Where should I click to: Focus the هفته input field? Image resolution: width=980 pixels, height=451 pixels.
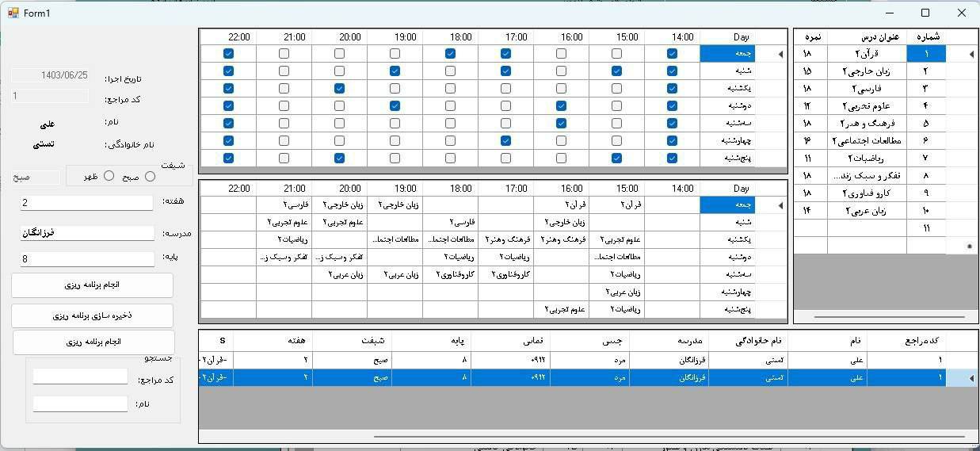(x=86, y=203)
